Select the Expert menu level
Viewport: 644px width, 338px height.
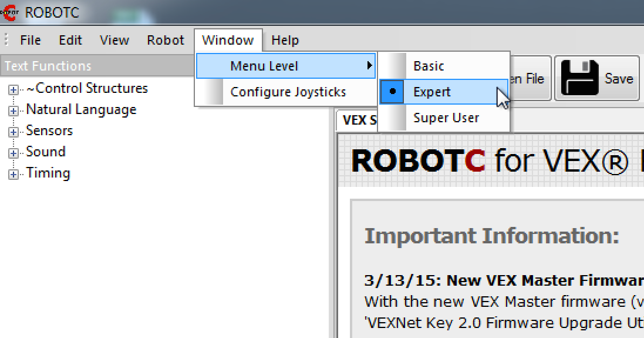444,92
